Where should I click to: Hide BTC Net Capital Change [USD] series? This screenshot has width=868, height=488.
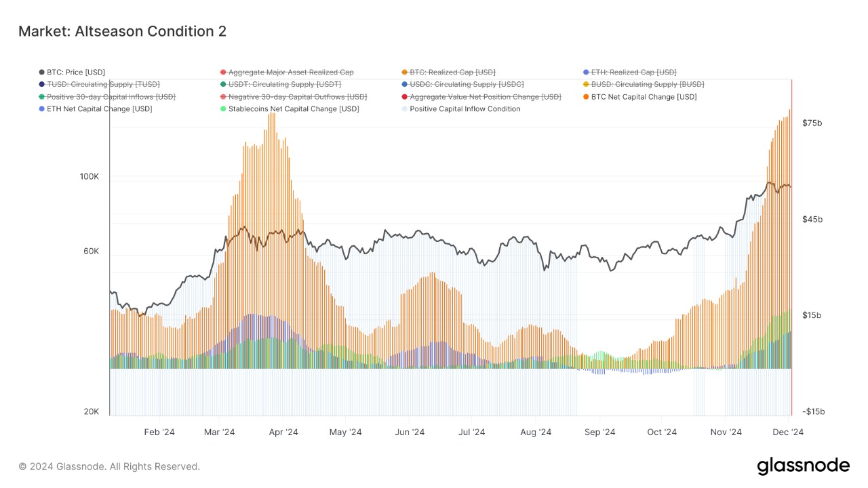[639, 97]
